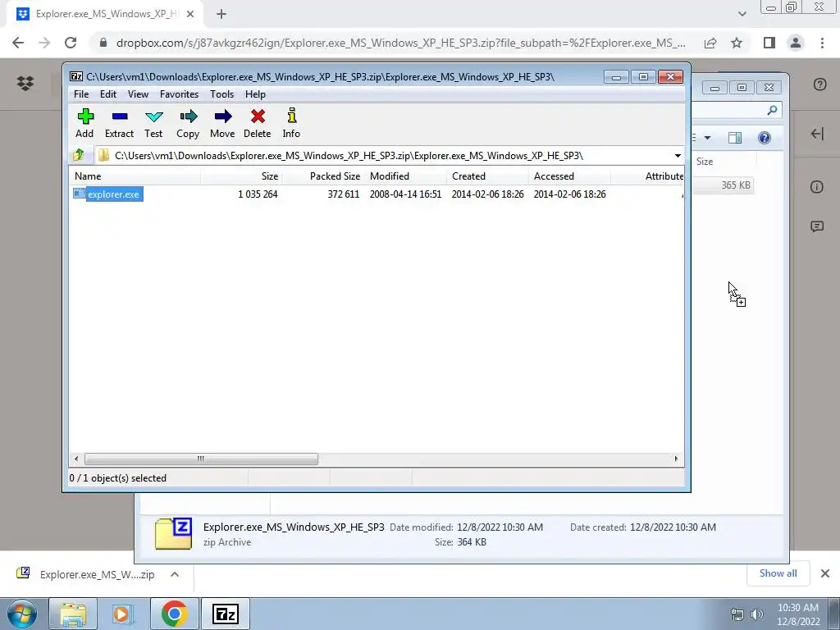Open the Chrome profile icon
The image size is (840, 630).
(x=796, y=43)
